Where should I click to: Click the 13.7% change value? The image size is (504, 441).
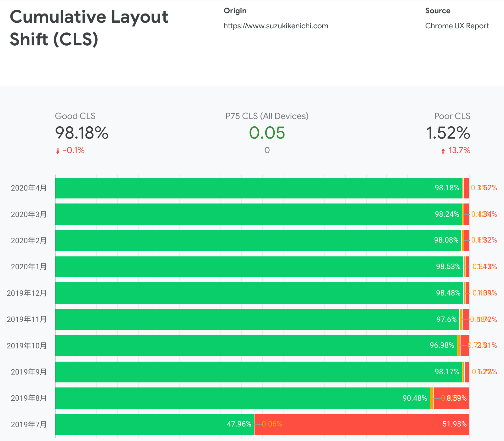pyautogui.click(x=459, y=150)
